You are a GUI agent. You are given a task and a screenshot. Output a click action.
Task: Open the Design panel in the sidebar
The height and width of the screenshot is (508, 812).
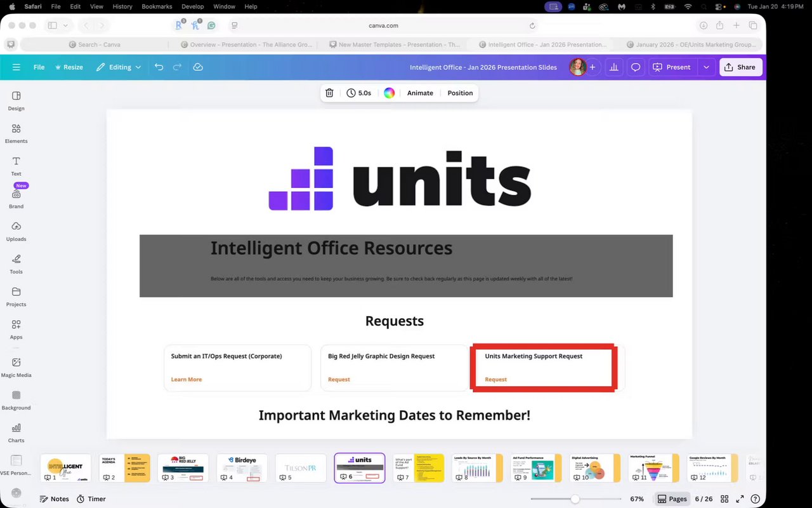tap(16, 100)
